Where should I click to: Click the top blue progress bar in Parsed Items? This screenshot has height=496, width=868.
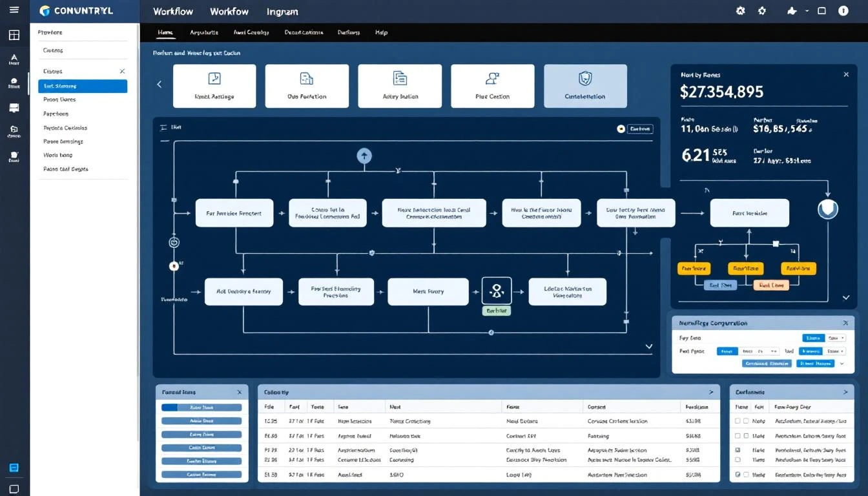201,407
